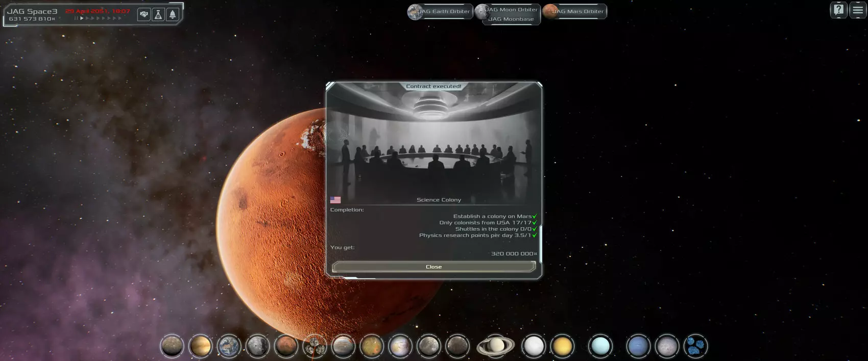Go to Jupiter in planet bar
Viewport: 868px width, 361px height.
click(x=343, y=346)
